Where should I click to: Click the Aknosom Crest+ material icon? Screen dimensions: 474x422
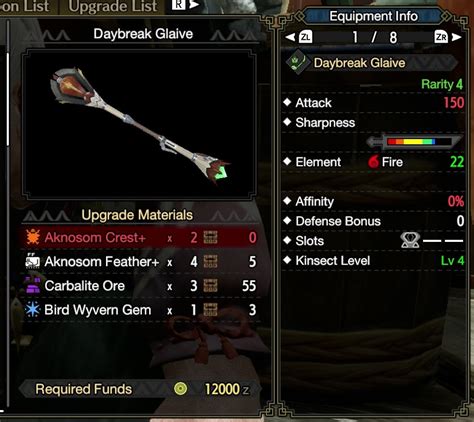coord(33,237)
